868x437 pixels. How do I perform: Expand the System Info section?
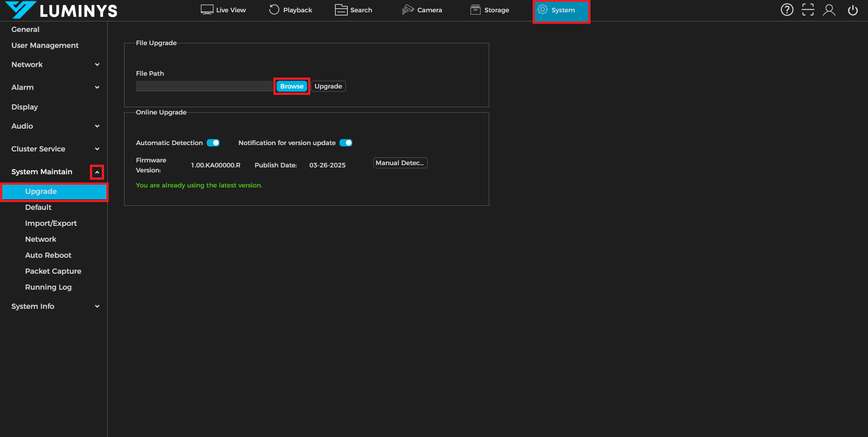(x=97, y=307)
